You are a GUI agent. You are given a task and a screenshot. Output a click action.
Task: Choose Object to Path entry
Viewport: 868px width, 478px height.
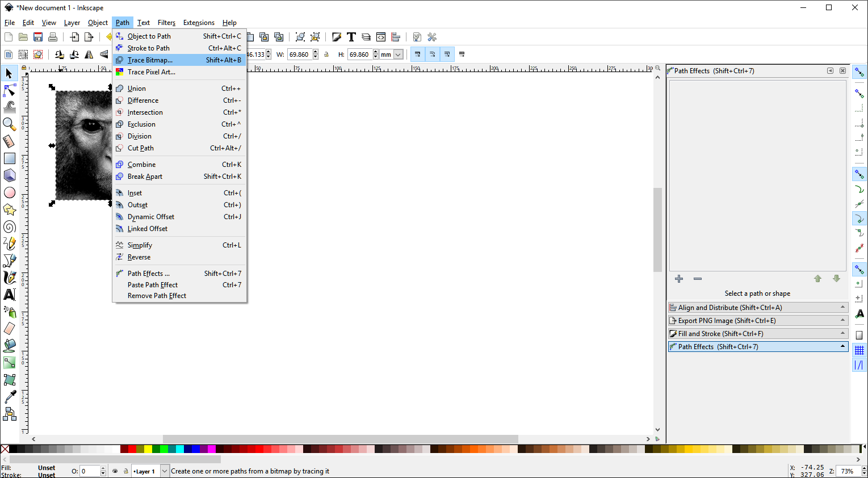[x=179, y=36]
